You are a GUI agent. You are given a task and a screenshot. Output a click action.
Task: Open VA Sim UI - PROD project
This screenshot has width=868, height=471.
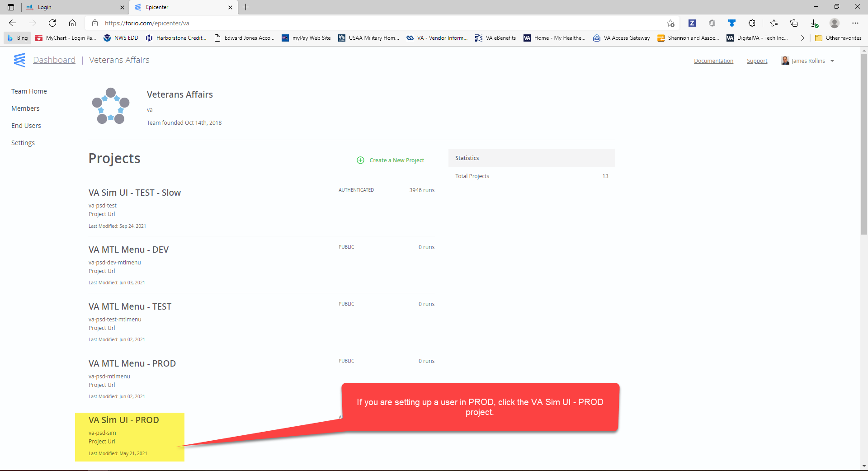coord(123,420)
